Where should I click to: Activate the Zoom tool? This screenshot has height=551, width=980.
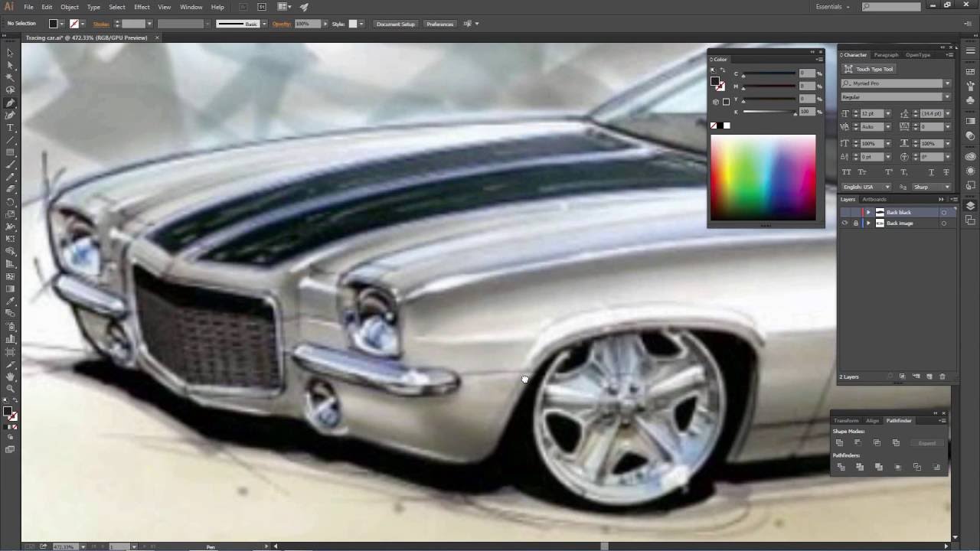coord(9,388)
